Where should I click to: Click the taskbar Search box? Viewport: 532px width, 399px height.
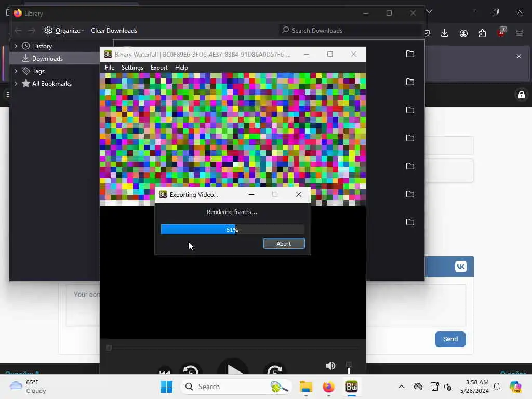(236, 387)
